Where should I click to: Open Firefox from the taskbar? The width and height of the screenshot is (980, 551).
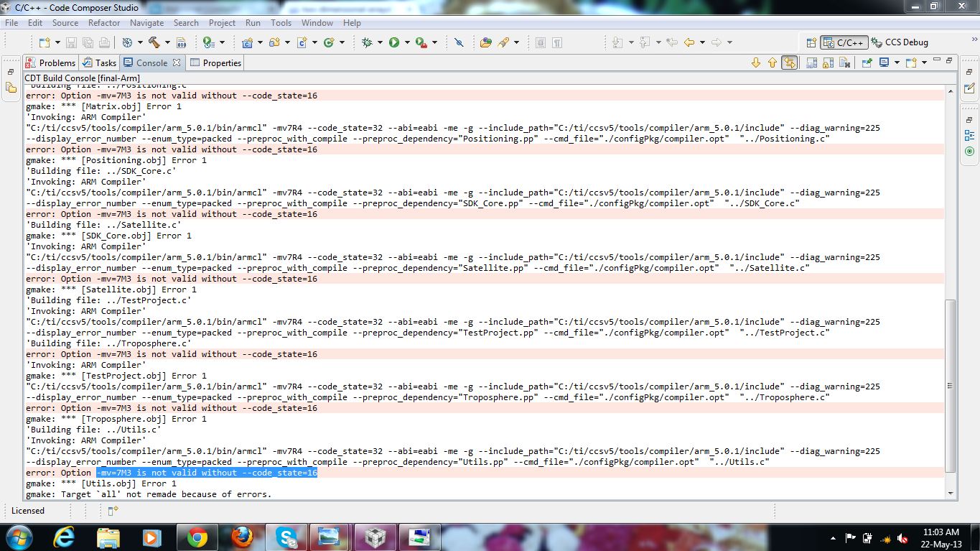[242, 537]
